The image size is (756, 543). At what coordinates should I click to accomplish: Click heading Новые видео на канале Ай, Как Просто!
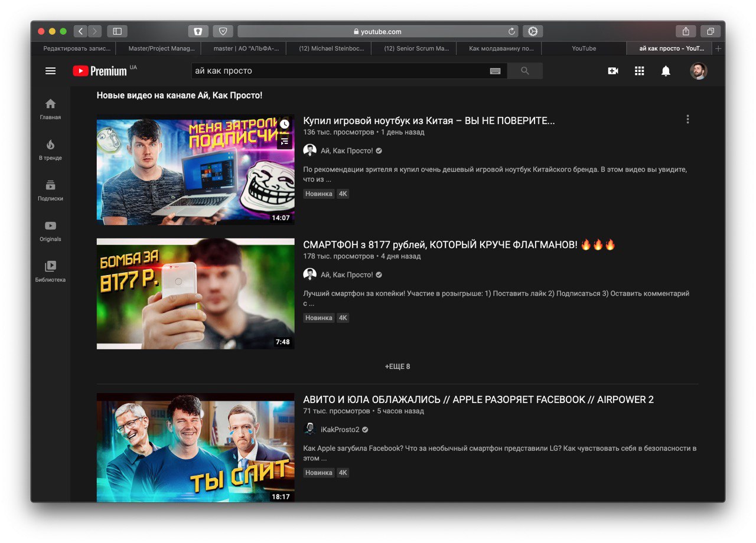180,95
